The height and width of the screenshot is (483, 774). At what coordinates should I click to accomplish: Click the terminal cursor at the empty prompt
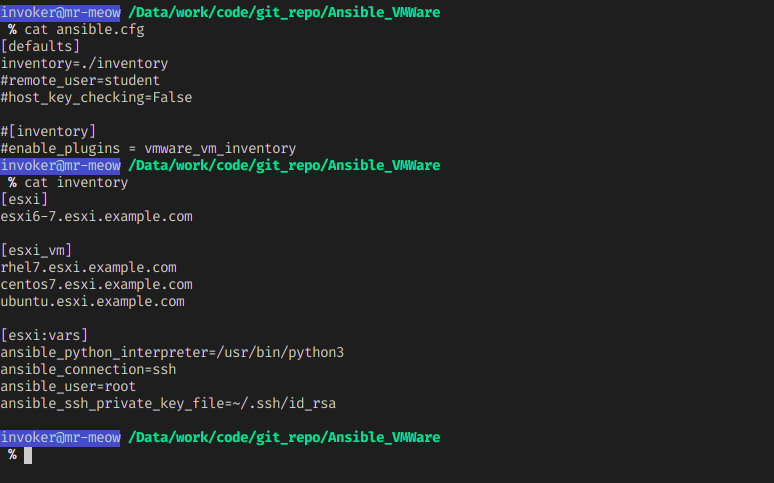[28, 455]
